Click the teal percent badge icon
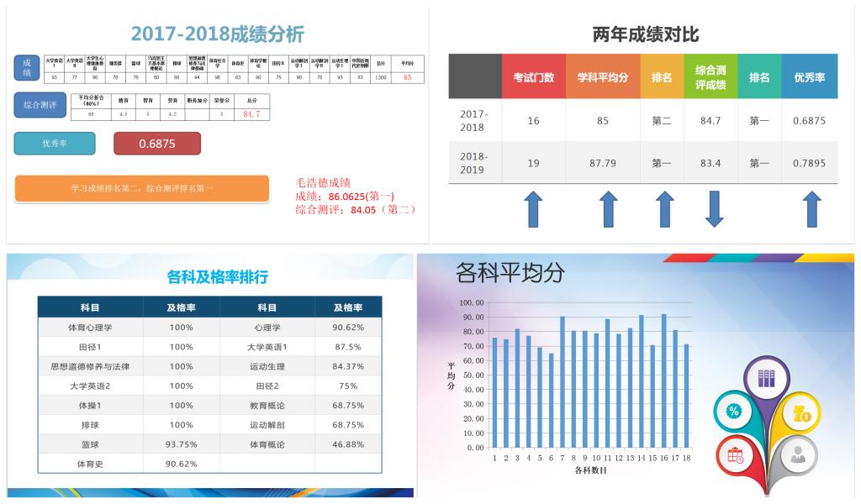Viewport: 861px width, 504px height. click(x=733, y=411)
